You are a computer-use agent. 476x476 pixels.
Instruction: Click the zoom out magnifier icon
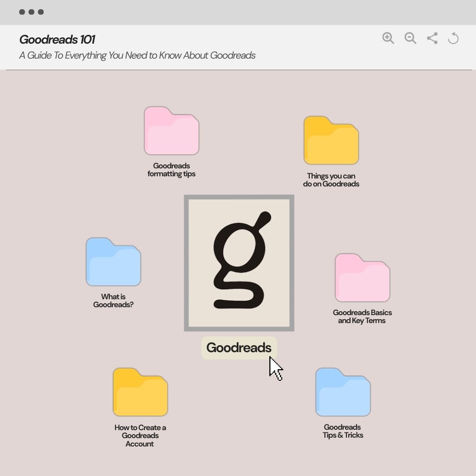click(410, 38)
